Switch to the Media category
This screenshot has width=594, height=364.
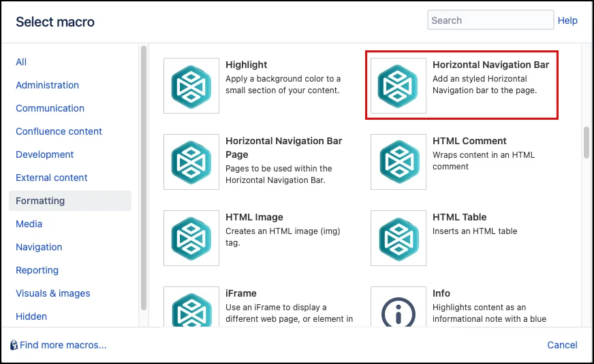coord(29,224)
